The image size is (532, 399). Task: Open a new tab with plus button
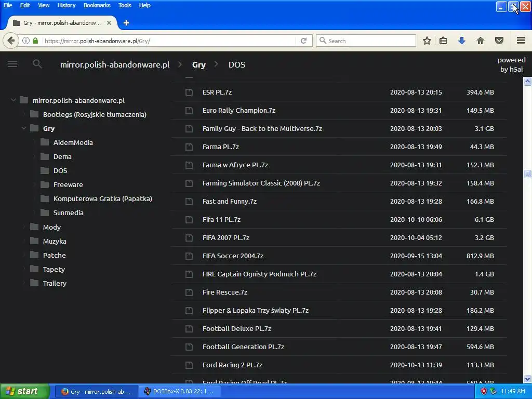(126, 23)
